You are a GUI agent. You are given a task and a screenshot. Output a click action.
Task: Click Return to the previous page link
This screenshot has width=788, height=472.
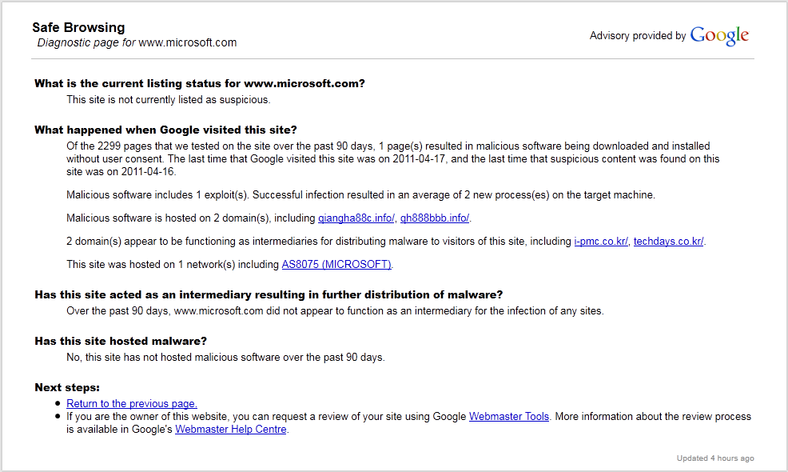(x=132, y=404)
